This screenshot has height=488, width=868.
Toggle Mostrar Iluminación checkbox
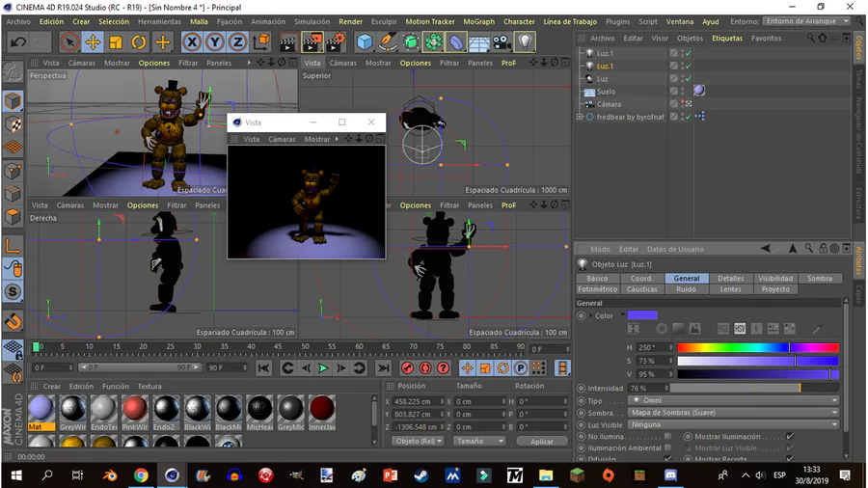click(x=790, y=436)
